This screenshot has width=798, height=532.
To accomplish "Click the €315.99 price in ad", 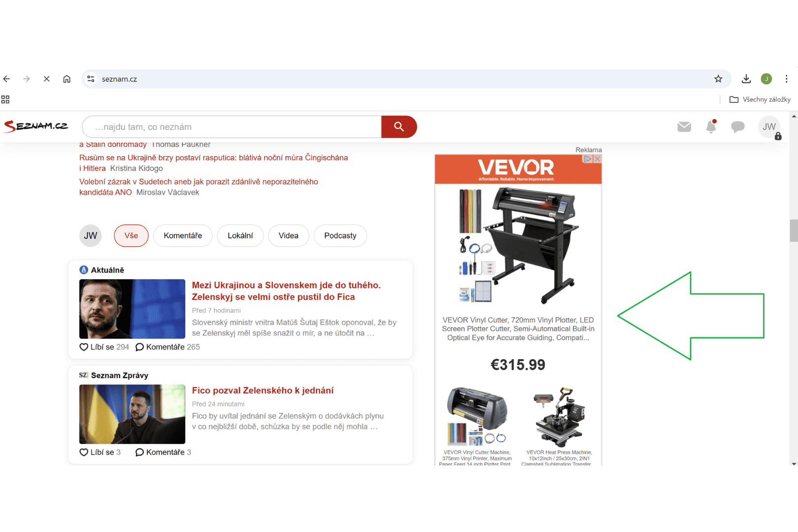I will point(518,365).
